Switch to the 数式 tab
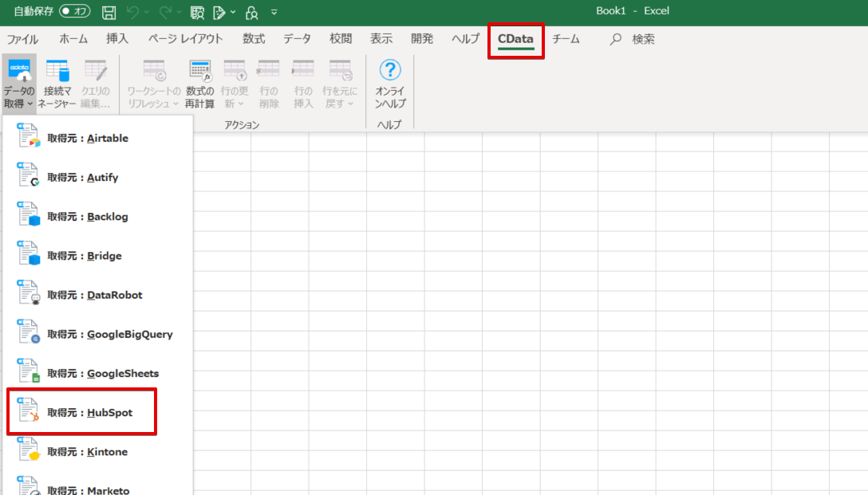868x495 pixels. click(x=254, y=39)
